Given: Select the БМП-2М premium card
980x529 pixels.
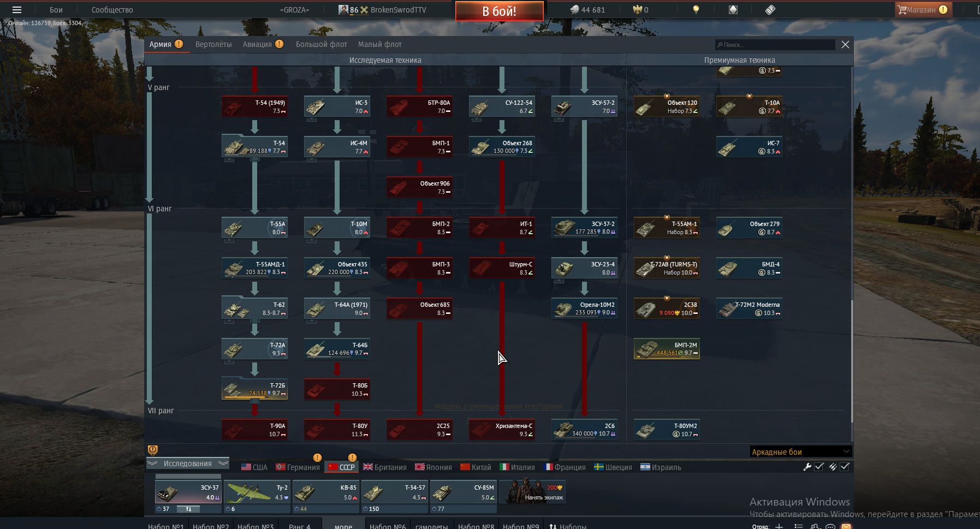Looking at the screenshot, I should [x=667, y=349].
